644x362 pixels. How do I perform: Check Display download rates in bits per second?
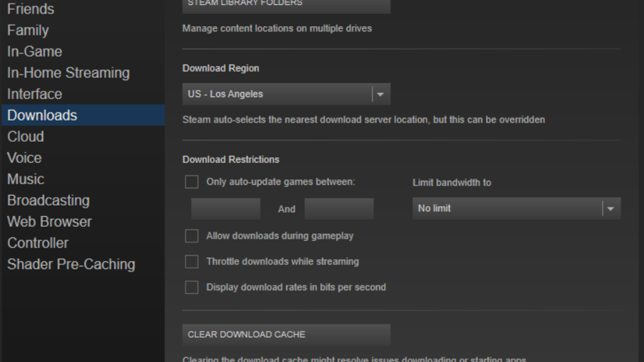(x=192, y=287)
